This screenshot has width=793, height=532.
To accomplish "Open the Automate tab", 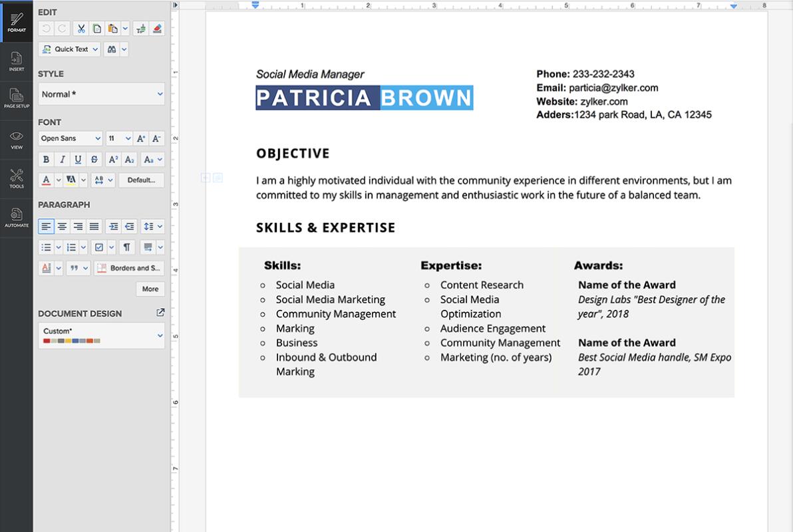I will (x=17, y=217).
